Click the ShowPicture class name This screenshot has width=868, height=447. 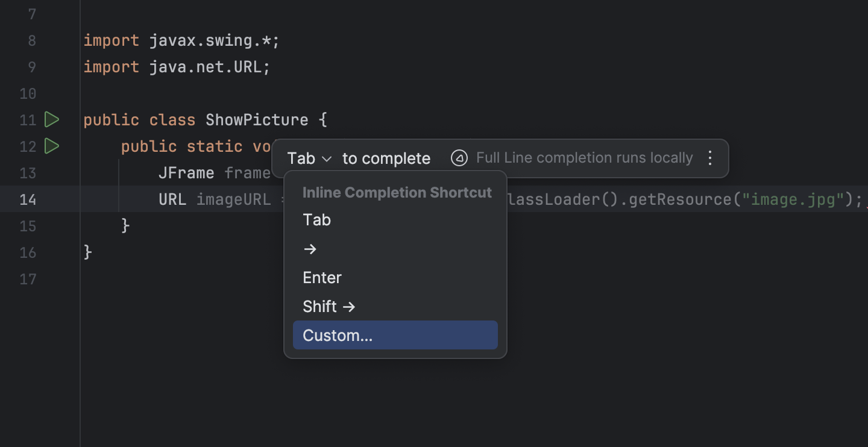point(257,119)
